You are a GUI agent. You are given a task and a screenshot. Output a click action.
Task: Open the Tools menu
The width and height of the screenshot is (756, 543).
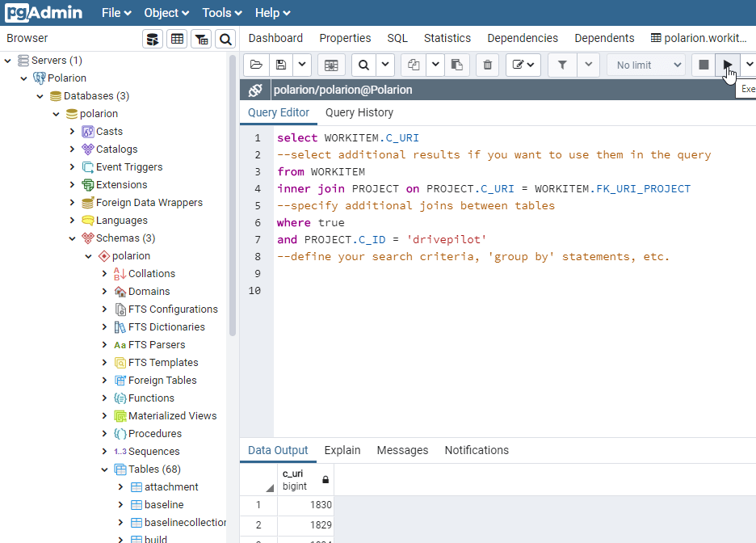coord(223,13)
